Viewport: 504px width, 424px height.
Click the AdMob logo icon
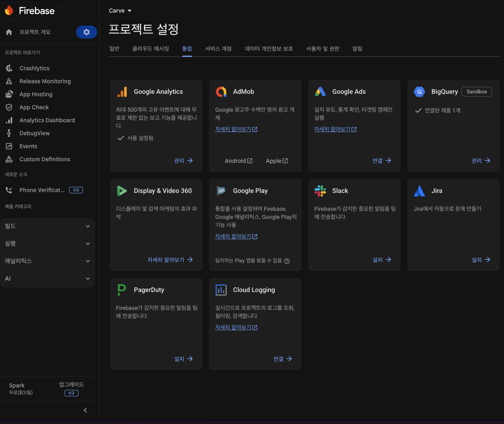pos(221,92)
